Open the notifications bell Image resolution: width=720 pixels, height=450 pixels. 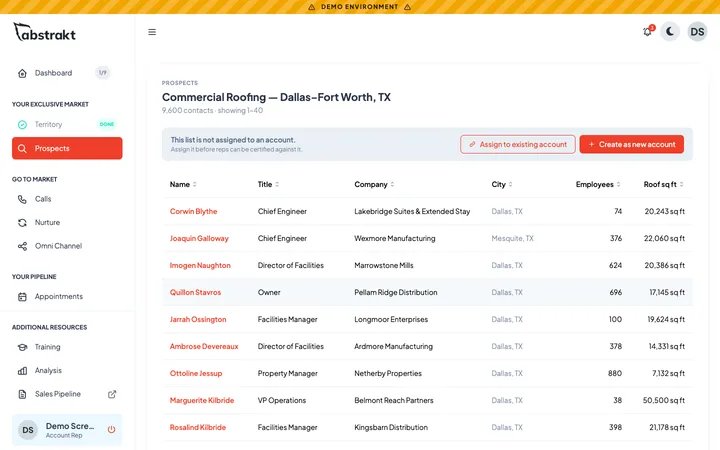pos(647,32)
